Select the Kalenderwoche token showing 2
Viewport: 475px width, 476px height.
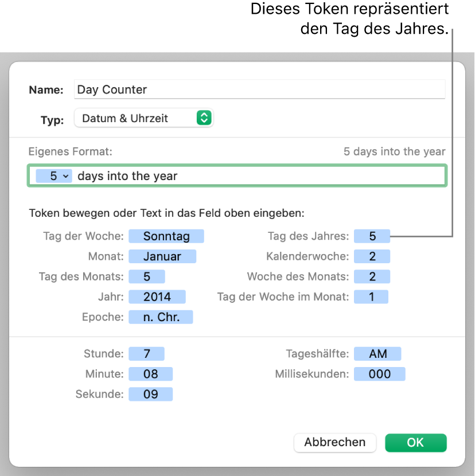point(372,256)
